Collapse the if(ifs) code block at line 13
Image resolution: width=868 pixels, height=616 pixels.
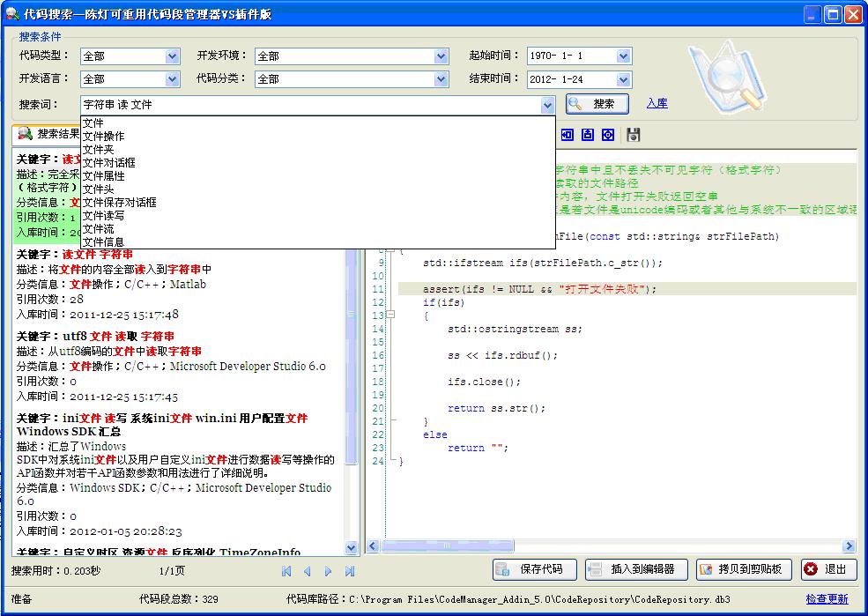pyautogui.click(x=391, y=315)
